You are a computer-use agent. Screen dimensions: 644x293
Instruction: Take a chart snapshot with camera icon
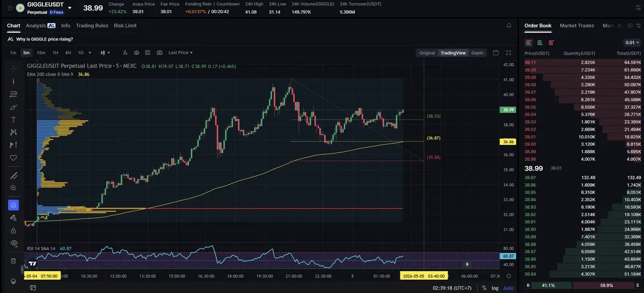tap(159, 53)
